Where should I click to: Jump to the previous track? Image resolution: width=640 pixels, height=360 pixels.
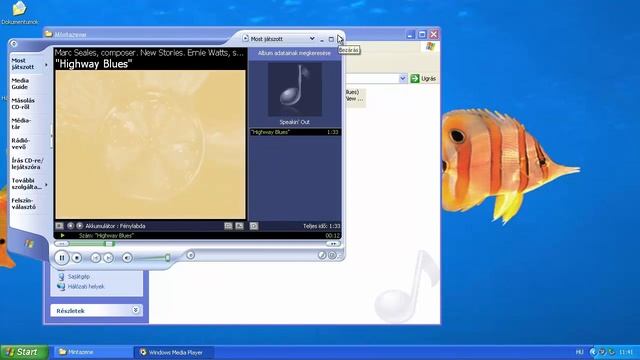[x=96, y=258]
